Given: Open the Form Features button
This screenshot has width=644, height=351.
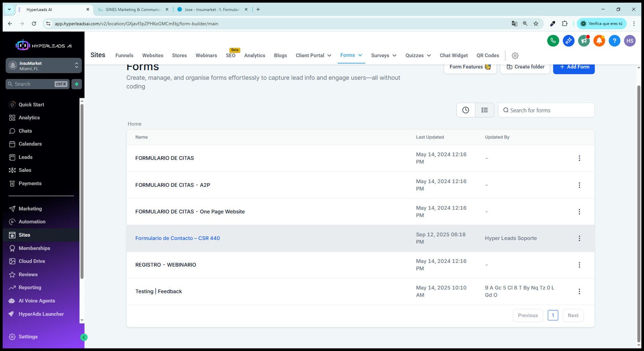Looking at the screenshot, I should pyautogui.click(x=470, y=67).
